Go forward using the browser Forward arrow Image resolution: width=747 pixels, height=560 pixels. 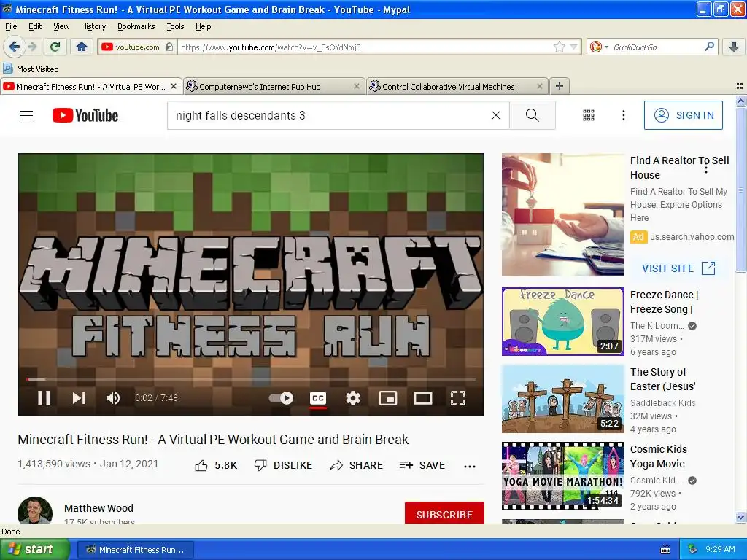[32, 47]
